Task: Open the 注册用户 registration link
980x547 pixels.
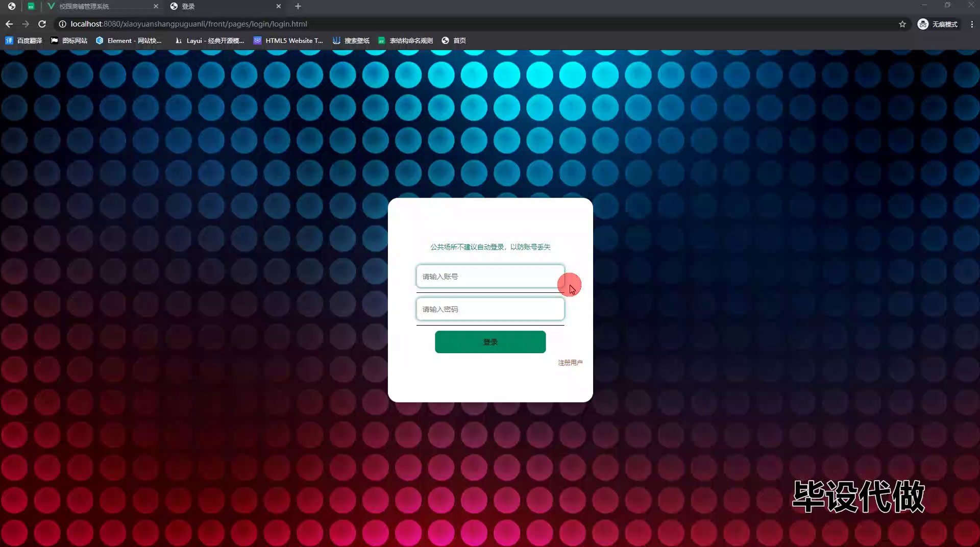Action: pyautogui.click(x=570, y=363)
